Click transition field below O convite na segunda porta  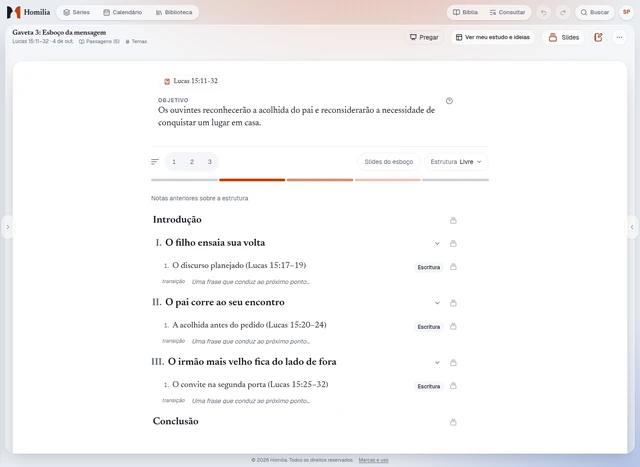[251, 401]
